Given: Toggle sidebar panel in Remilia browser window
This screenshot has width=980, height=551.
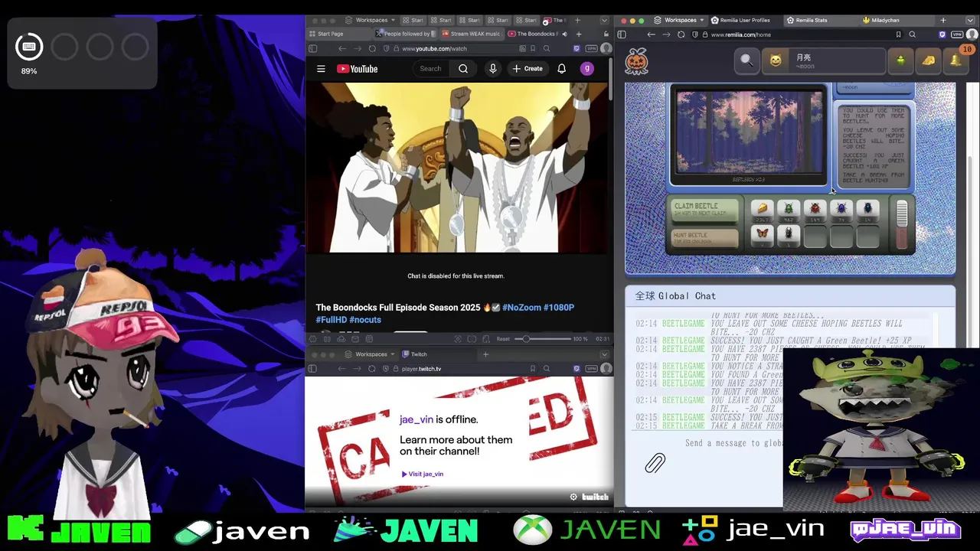Looking at the screenshot, I should [x=622, y=34].
